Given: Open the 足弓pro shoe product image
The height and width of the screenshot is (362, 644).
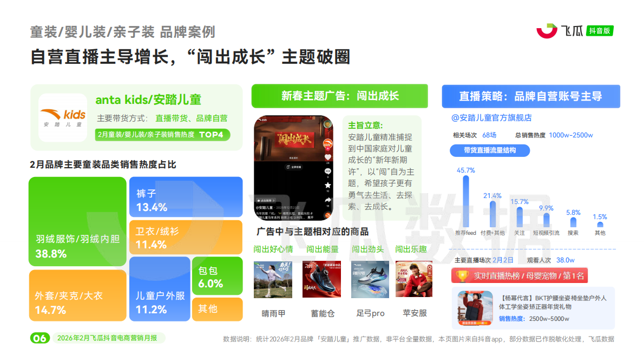Looking at the screenshot, I should (x=370, y=280).
